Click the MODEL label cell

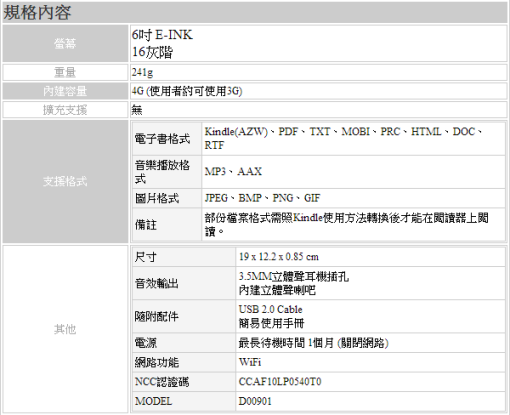coord(184,401)
